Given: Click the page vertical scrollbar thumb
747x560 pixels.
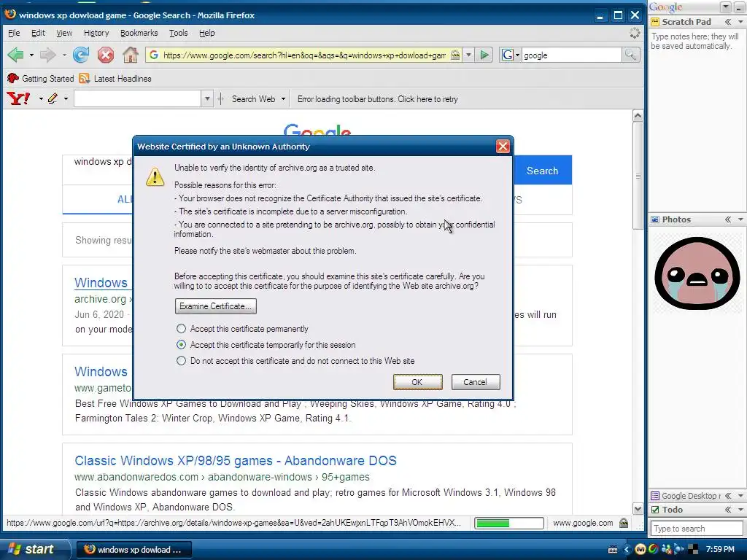Looking at the screenshot, I should point(638,176).
